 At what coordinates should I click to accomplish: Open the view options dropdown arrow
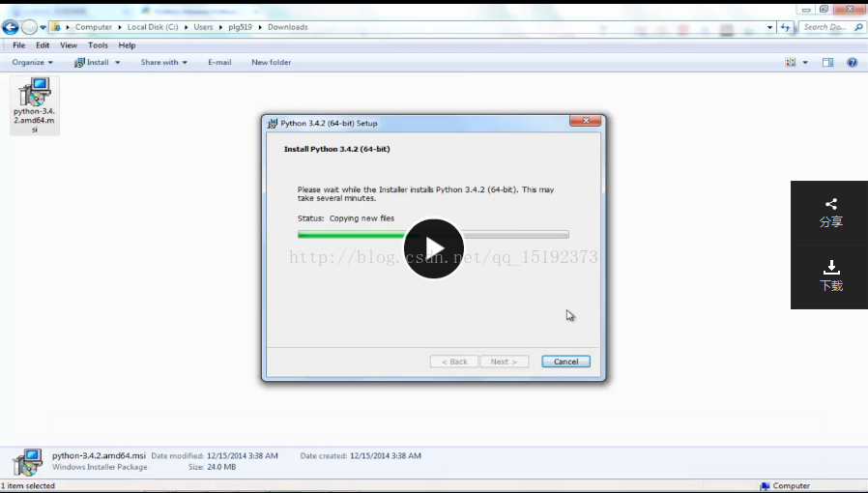tap(805, 63)
